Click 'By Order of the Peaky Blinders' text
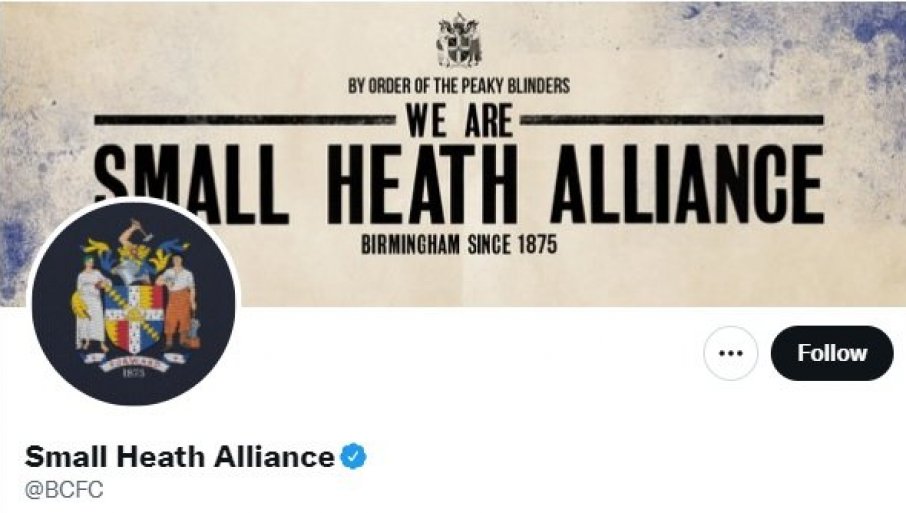 pos(459,86)
